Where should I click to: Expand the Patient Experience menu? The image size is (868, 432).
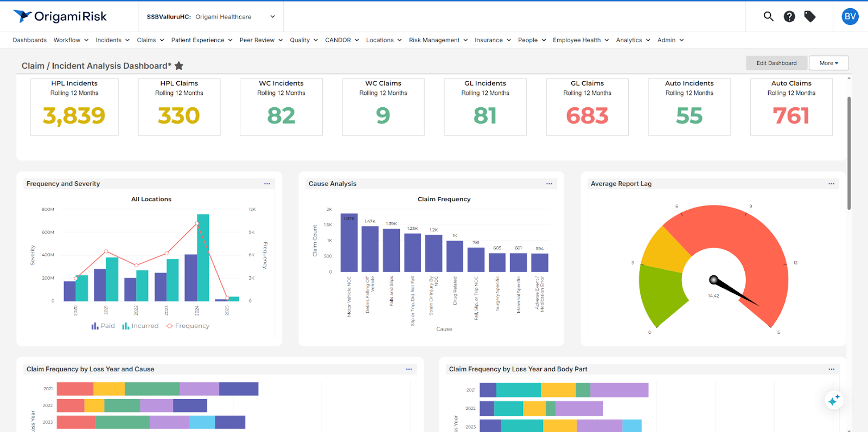tap(202, 40)
